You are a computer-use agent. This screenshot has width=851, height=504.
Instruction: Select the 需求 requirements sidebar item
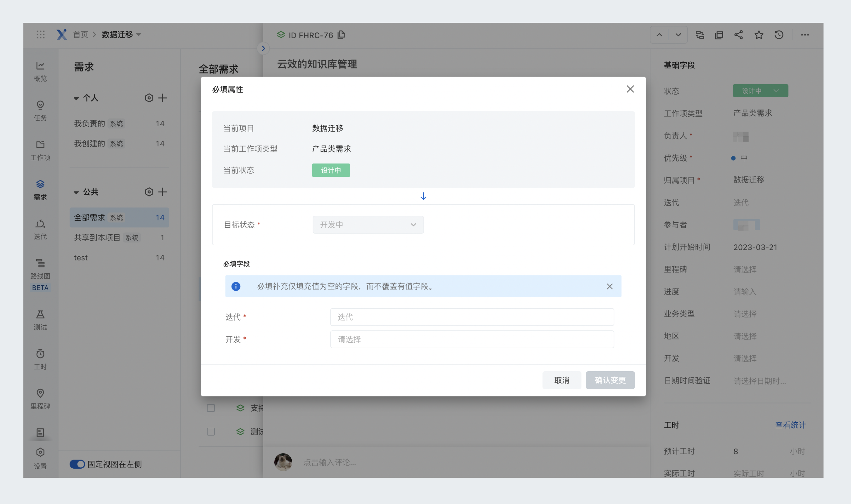(40, 190)
